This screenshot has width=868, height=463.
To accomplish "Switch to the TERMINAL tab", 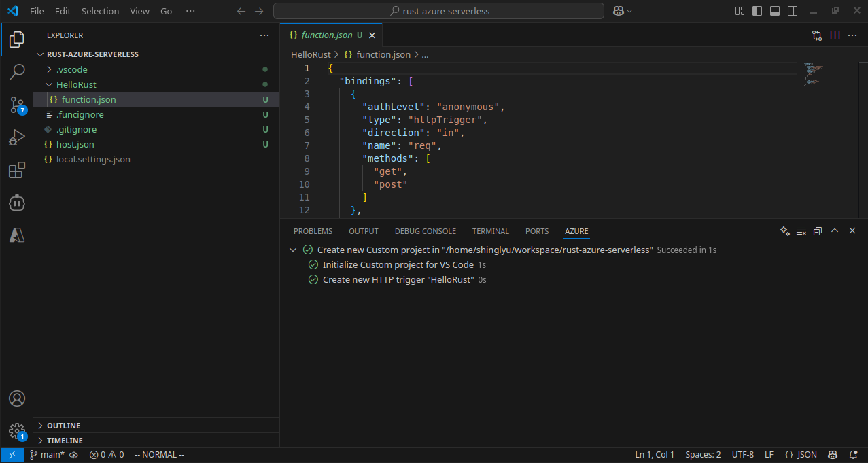I will pyautogui.click(x=491, y=231).
